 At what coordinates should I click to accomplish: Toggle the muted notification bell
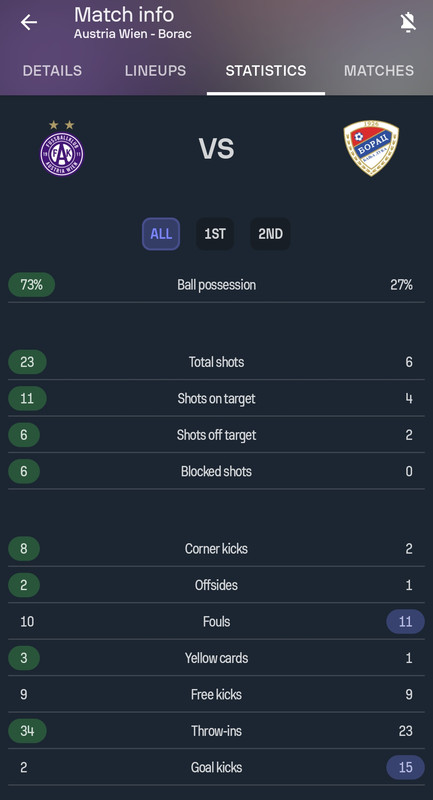click(x=407, y=22)
